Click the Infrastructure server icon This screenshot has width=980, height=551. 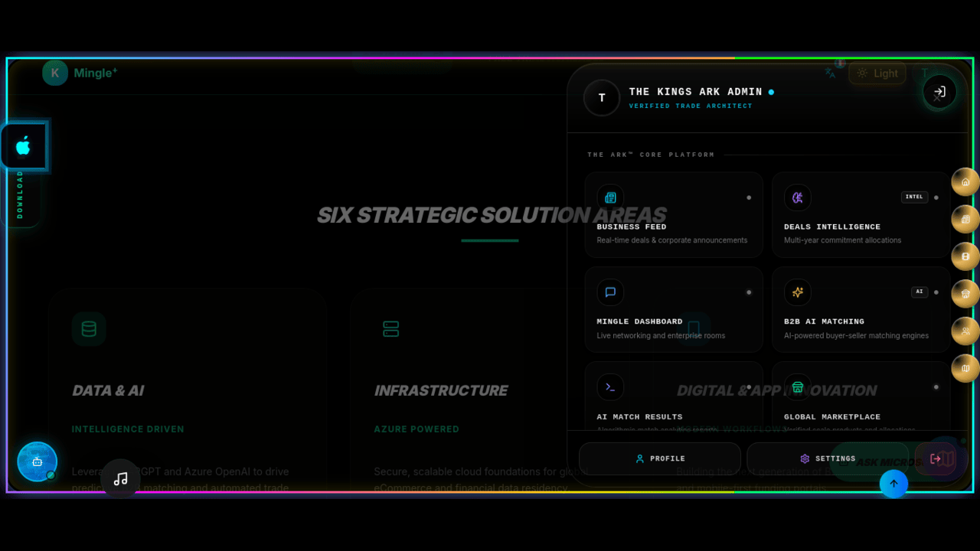click(391, 329)
